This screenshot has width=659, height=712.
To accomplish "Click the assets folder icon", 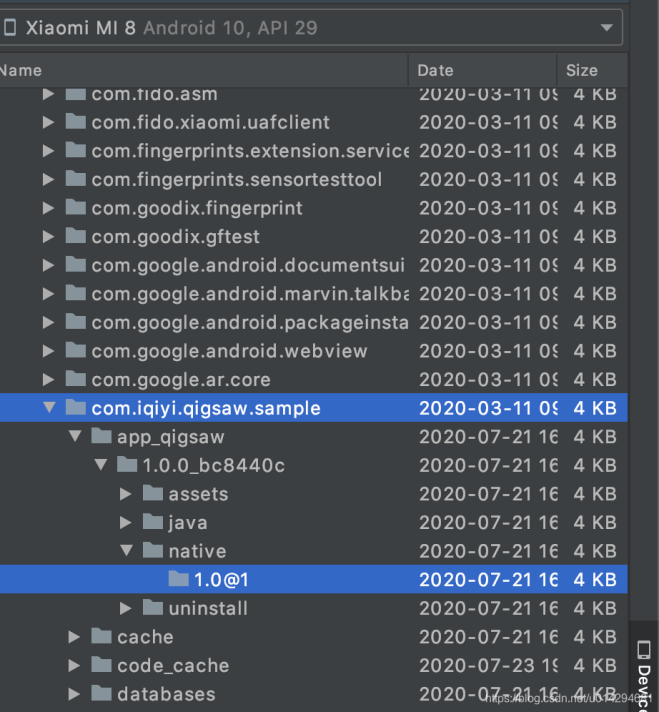I will pos(153,494).
